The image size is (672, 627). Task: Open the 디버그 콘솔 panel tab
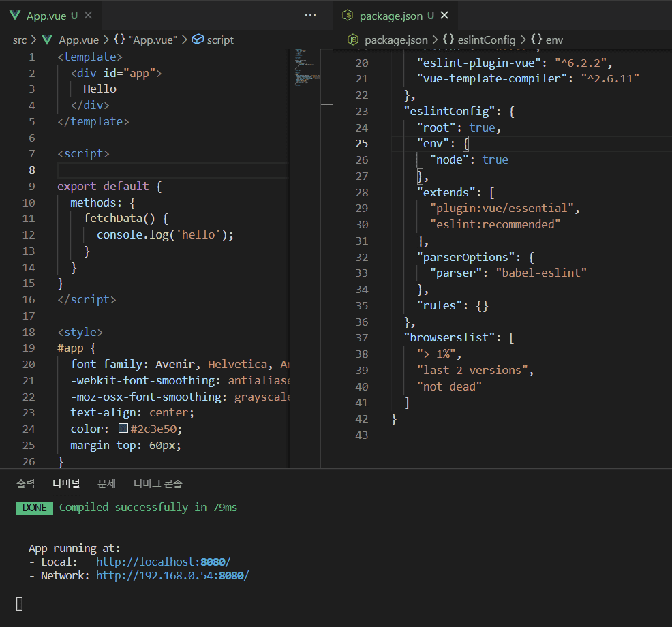(x=157, y=483)
